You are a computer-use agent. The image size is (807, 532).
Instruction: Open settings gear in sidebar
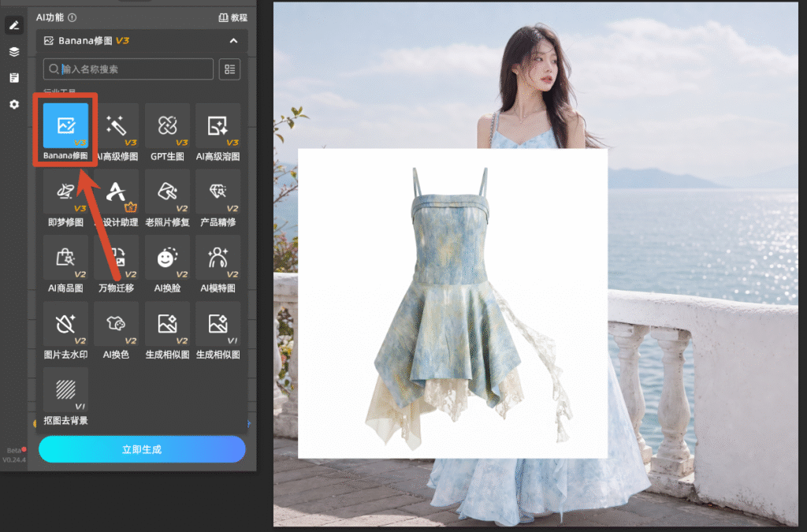click(14, 105)
